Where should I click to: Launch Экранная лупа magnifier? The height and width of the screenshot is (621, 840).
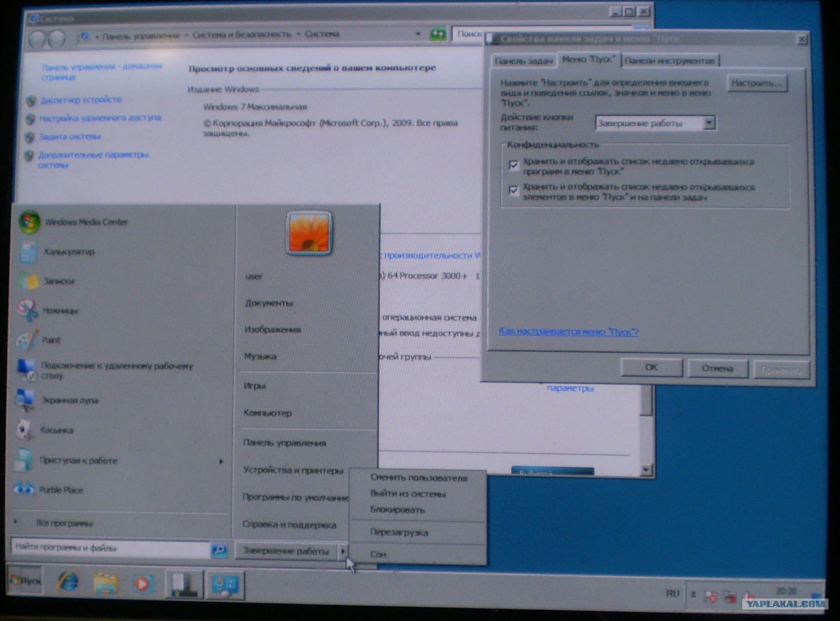pos(69,400)
